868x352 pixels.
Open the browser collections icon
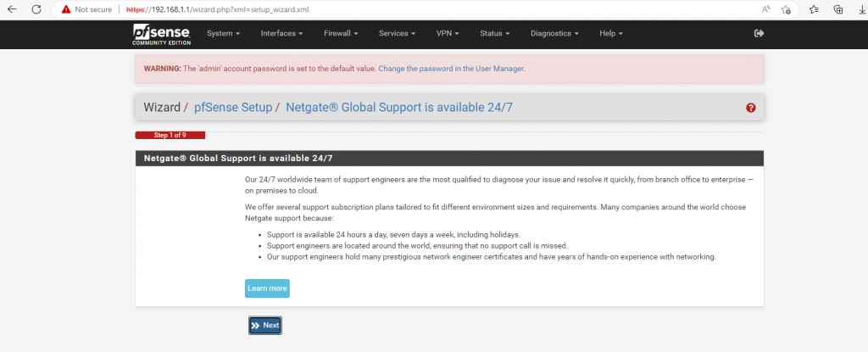pyautogui.click(x=838, y=9)
